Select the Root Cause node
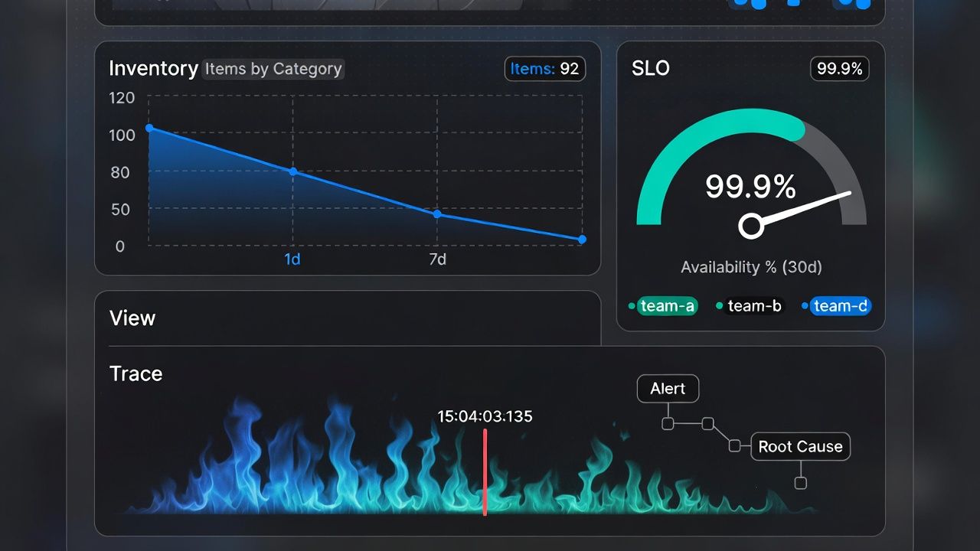The height and width of the screenshot is (551, 980). 801,446
